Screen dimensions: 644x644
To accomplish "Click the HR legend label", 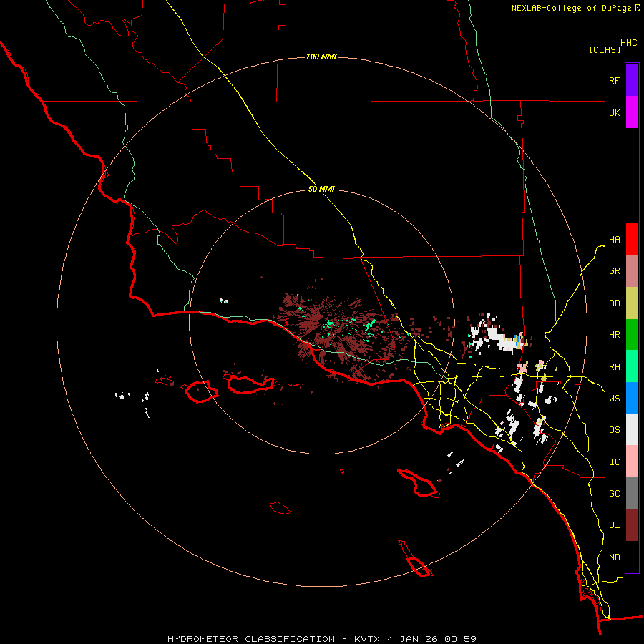I will coord(614,335).
